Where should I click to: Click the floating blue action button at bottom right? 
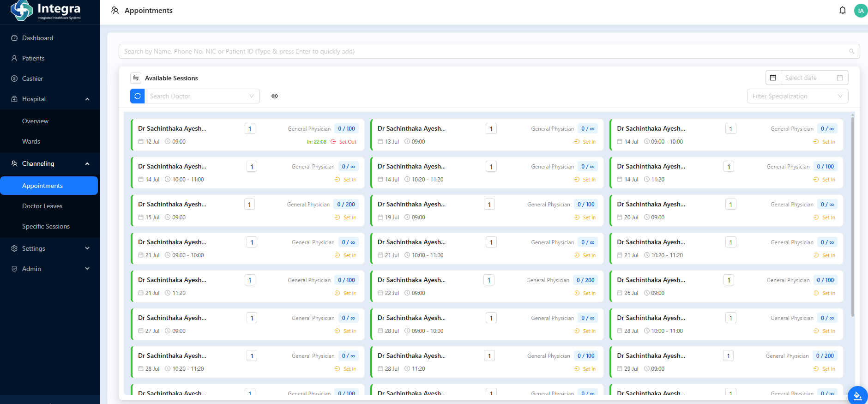[857, 396]
